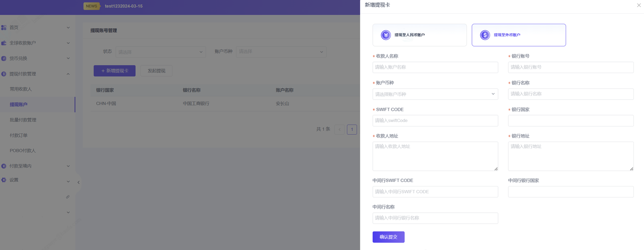Click the 确认提交 submit button
This screenshot has width=644, height=250.
click(x=388, y=237)
